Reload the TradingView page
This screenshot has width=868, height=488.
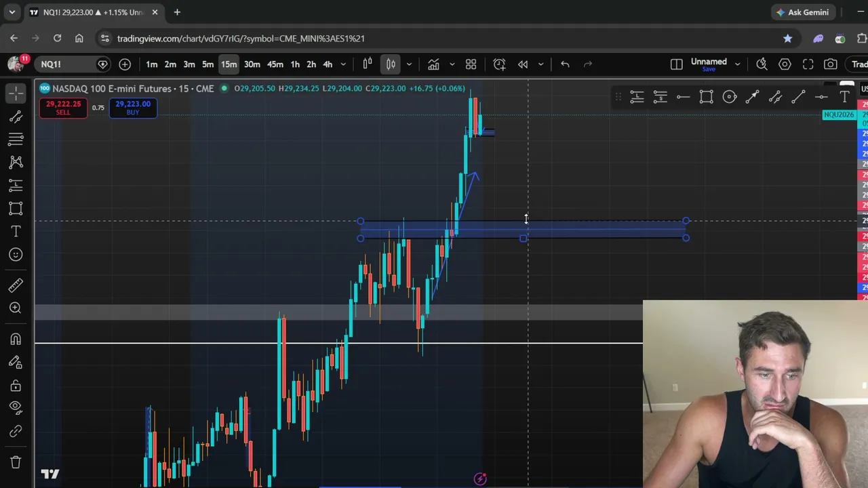(58, 39)
